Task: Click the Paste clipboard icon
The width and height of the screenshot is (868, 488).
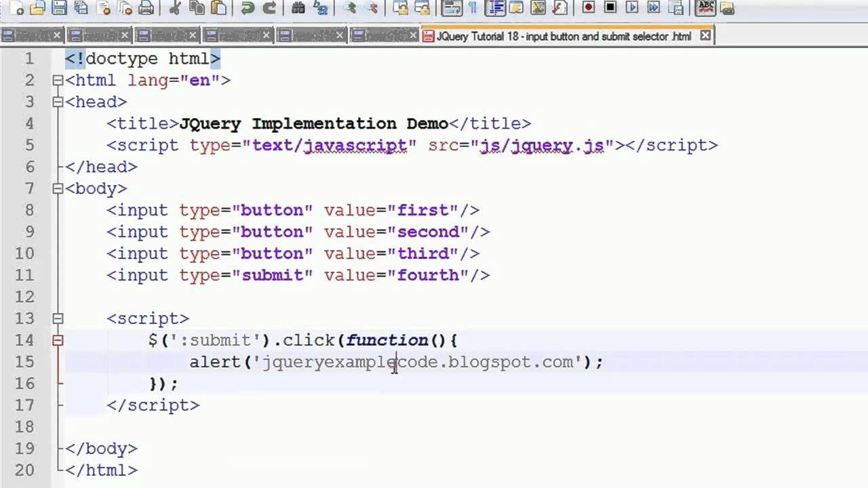Action: [218, 7]
